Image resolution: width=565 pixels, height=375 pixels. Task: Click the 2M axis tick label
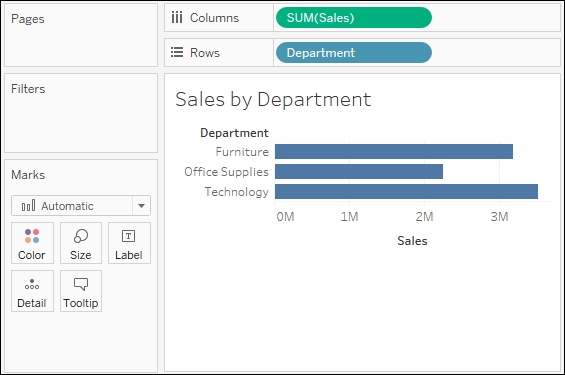(x=424, y=217)
